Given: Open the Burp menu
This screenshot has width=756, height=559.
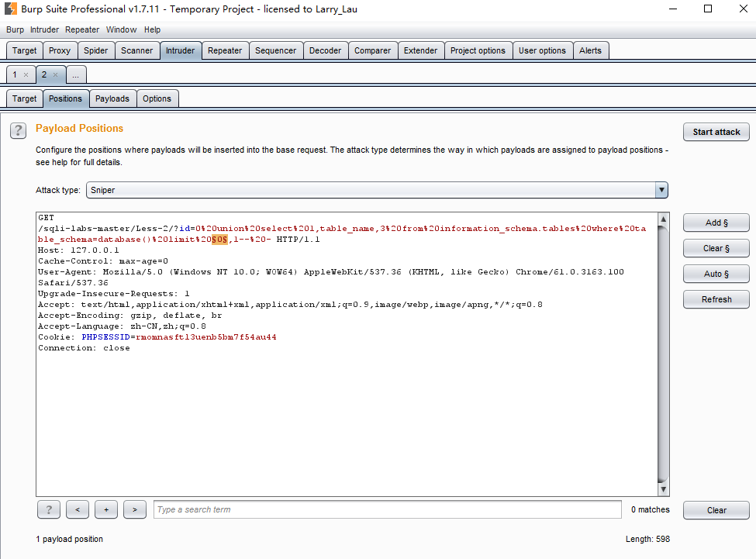Looking at the screenshot, I should click(15, 29).
